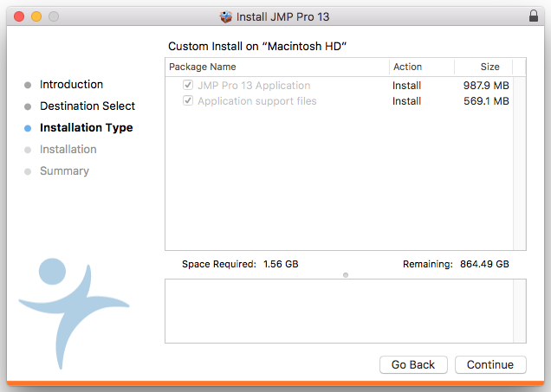The height and width of the screenshot is (392, 551).
Task: Click the installer package icon beside the window title
Action: 226,16
